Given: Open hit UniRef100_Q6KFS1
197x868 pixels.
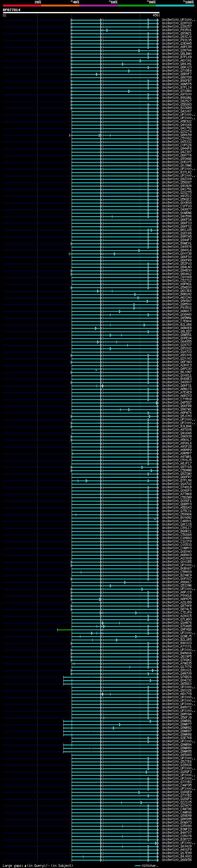Looking at the screenshot, I should point(177,386).
